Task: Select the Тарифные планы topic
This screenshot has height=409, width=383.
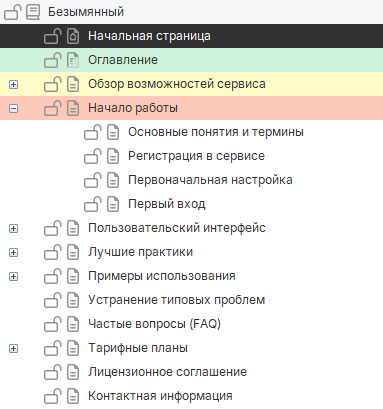Action: tap(138, 348)
